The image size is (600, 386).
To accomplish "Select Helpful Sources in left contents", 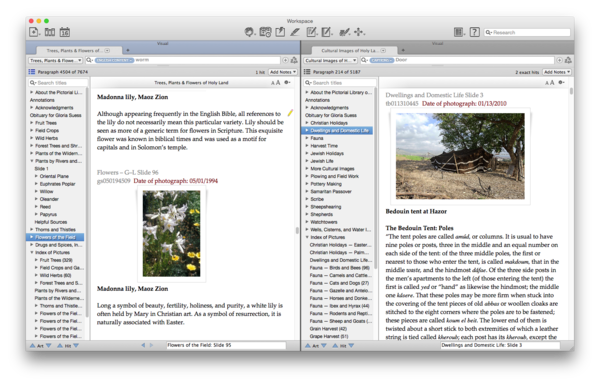I will 51,222.
